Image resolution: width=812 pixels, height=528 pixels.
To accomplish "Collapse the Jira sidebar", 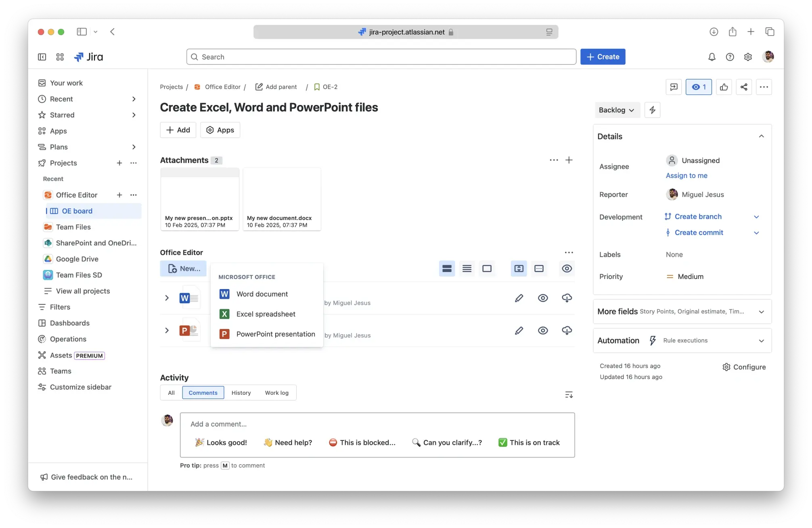I will click(x=42, y=57).
